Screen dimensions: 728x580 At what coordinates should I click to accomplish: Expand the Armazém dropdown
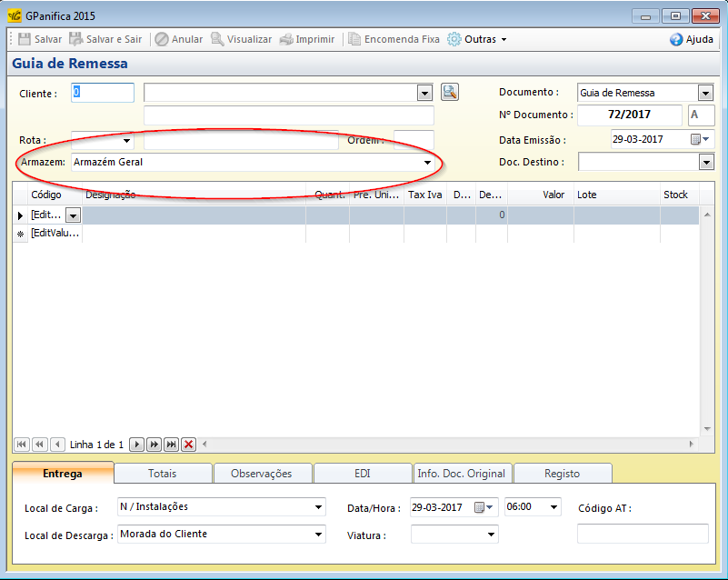(426, 163)
